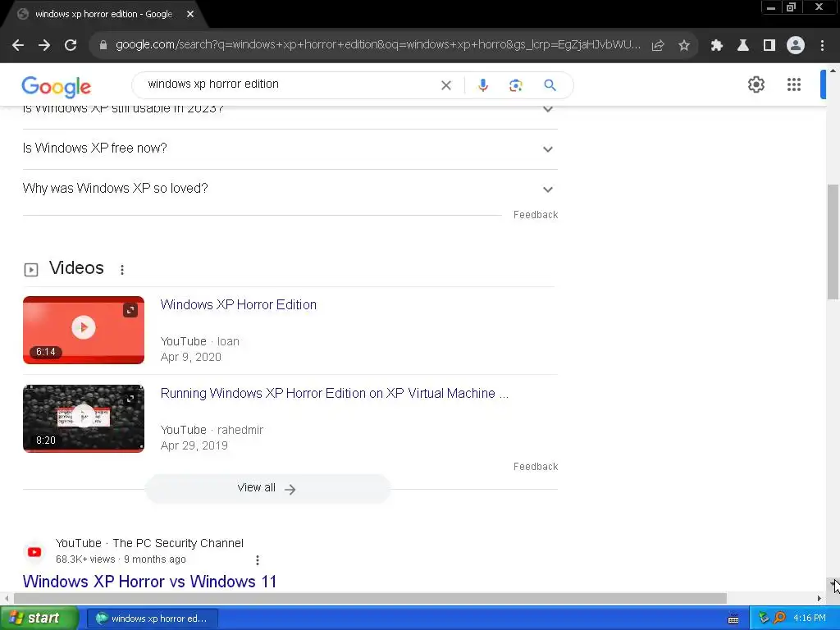840x630 pixels.
Task: Click the vertical scrollbar thumb
Action: pos(833,241)
